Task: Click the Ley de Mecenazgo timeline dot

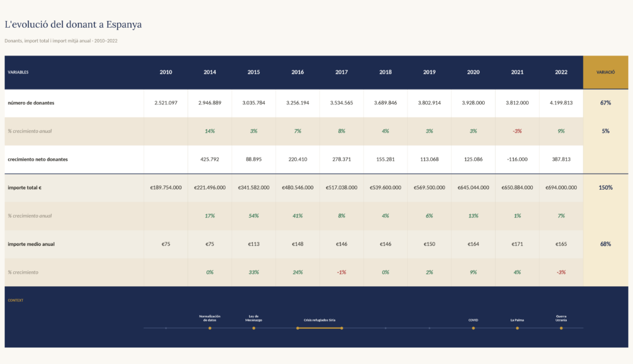Action: tap(253, 328)
